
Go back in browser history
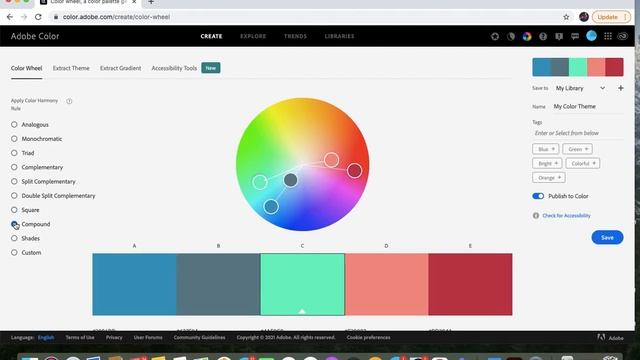coord(10,17)
